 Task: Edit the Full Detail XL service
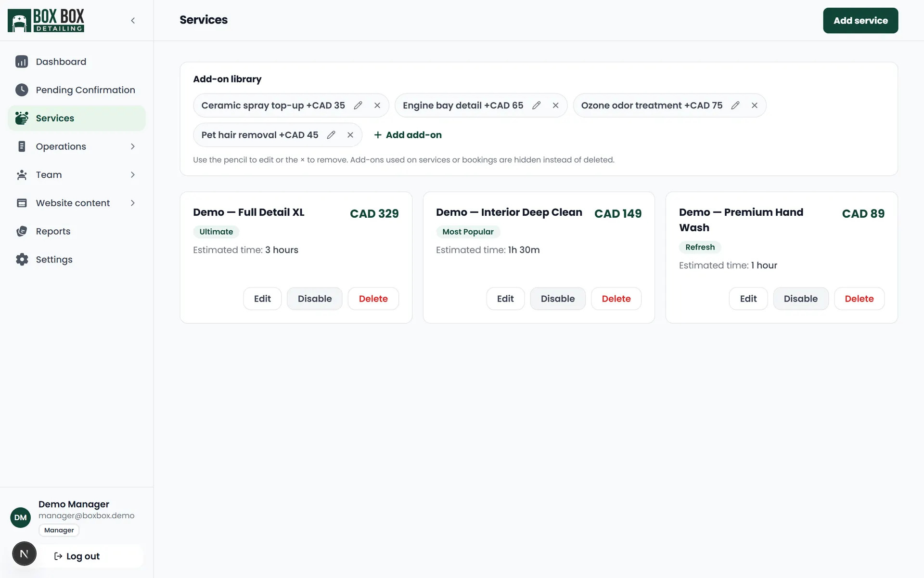(x=262, y=299)
